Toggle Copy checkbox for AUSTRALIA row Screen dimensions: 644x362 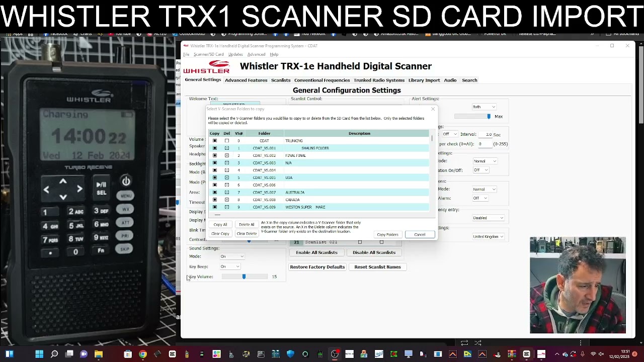pyautogui.click(x=215, y=192)
